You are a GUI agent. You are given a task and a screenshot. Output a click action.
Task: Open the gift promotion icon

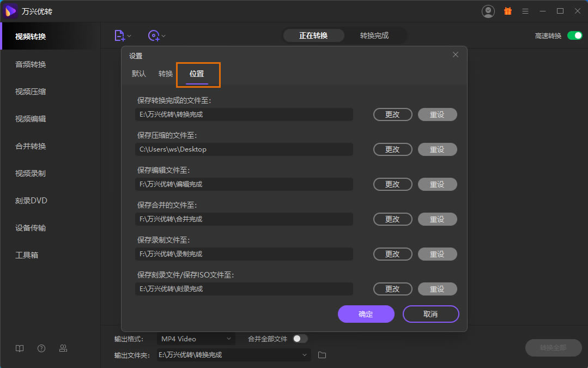507,10
